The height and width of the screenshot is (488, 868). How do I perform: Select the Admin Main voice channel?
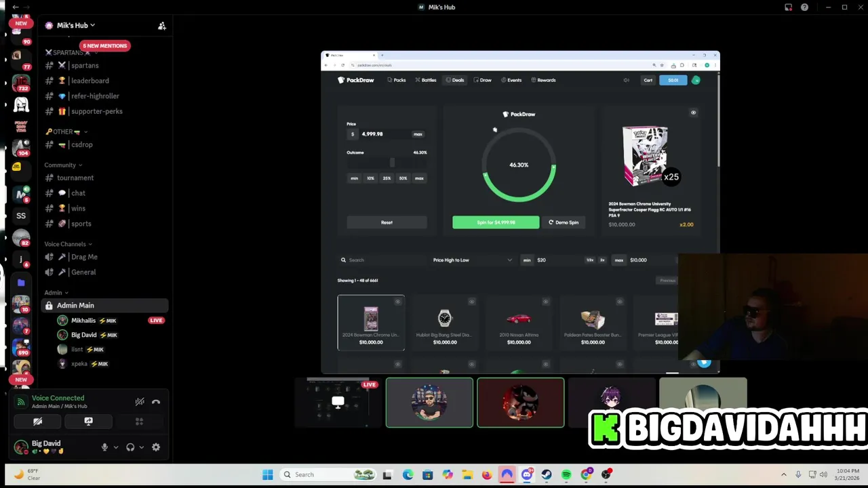[105, 306]
